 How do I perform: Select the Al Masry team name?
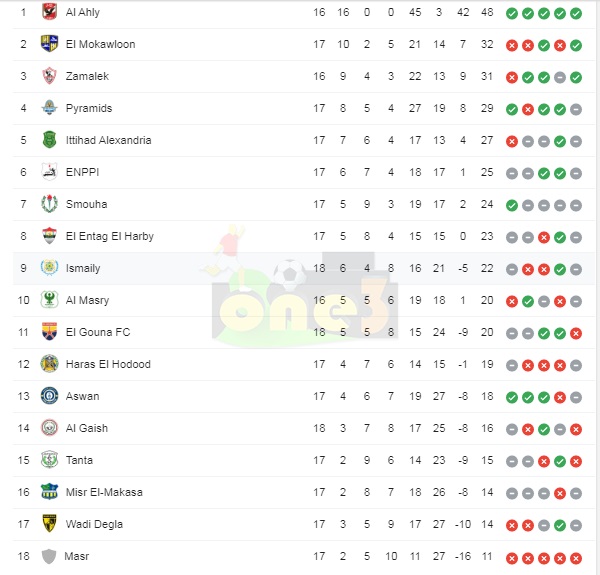coord(87,300)
